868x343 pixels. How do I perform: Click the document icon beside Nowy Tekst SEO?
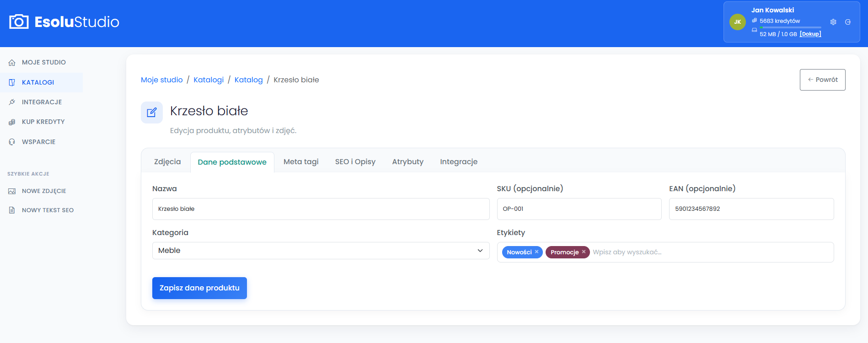pos(12,210)
